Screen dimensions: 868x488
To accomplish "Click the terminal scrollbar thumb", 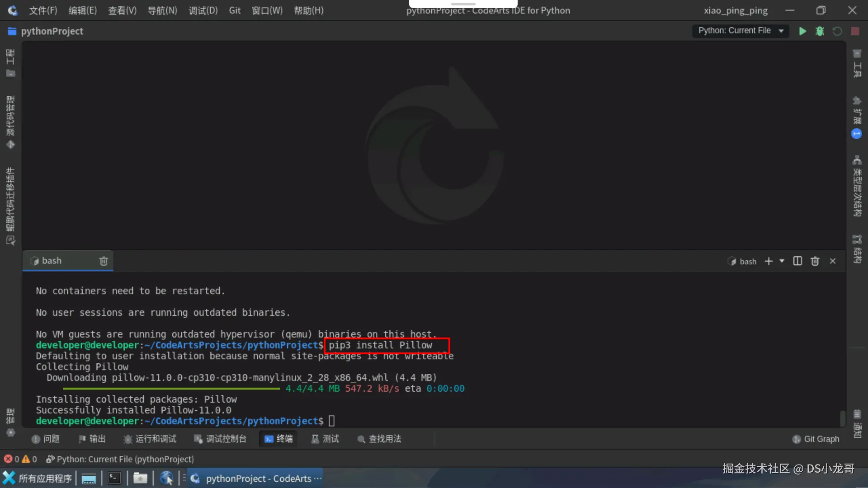I will [x=842, y=418].
